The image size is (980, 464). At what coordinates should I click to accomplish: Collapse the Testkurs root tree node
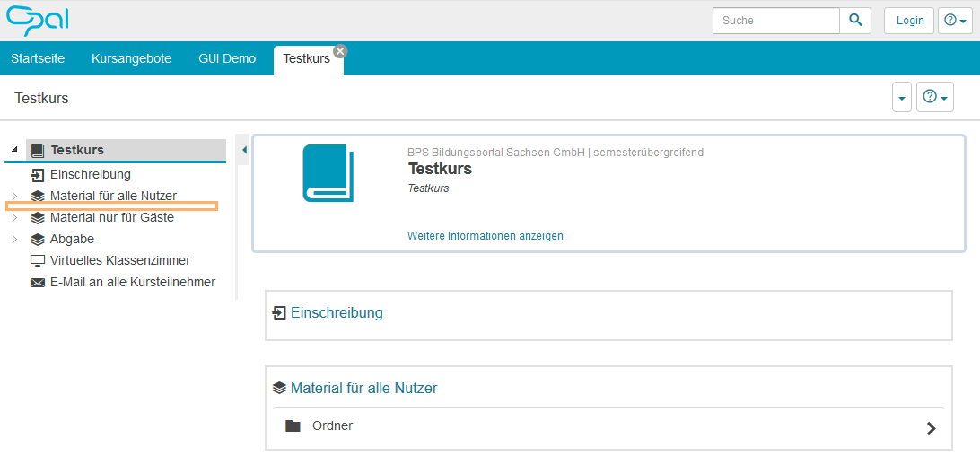14,150
